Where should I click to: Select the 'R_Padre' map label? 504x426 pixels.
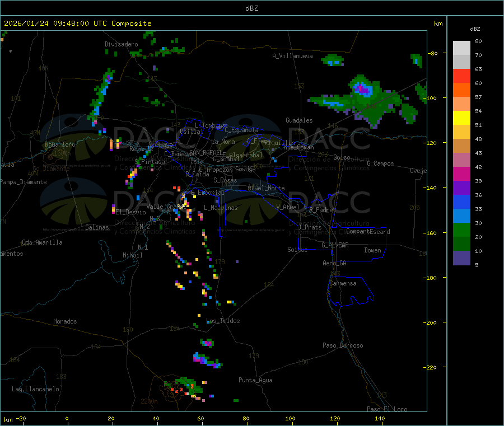[x=321, y=210]
